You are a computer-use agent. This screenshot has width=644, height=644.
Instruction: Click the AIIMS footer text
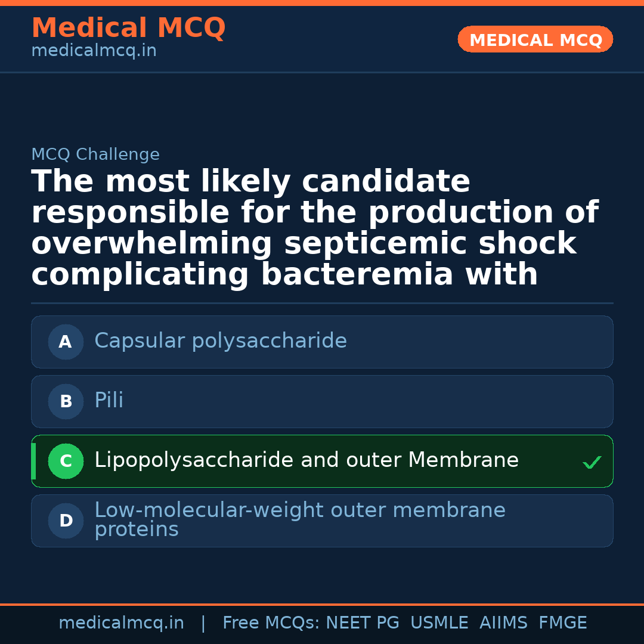503,623
